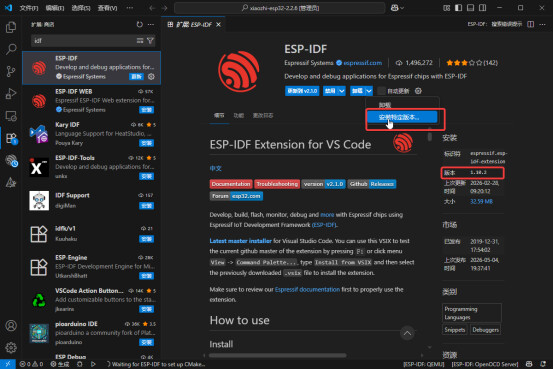Open the espressif.com publisher link
Image resolution: width=554 pixels, height=369 pixels.
click(363, 63)
